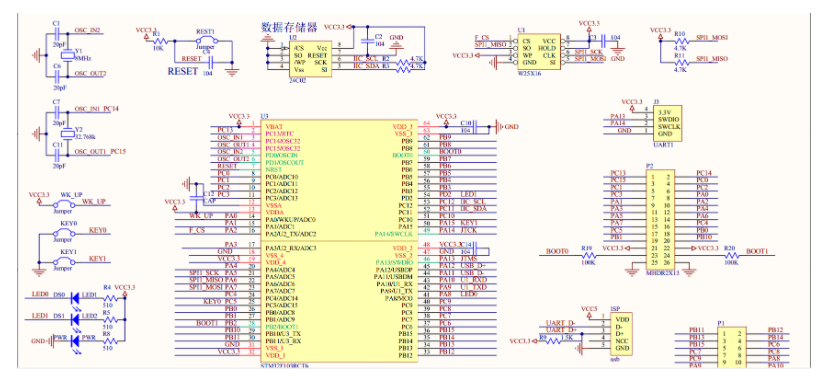This screenshot has width=834, height=378.
Task: Click the 数据存储器 section title
Action: click(x=289, y=27)
